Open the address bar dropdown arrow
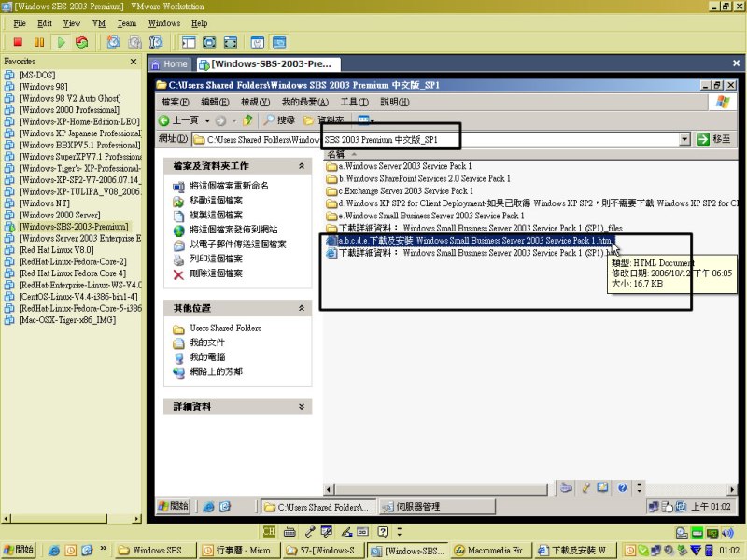The width and height of the screenshot is (747, 560). tap(684, 139)
